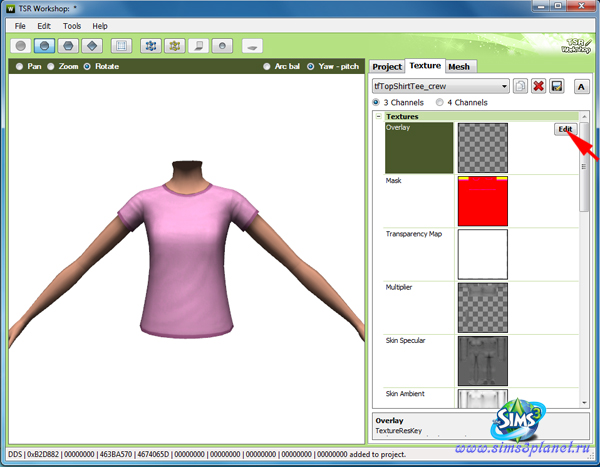Image resolution: width=600 pixels, height=467 pixels.
Task: Select the Skin Specular row label
Action: [x=405, y=340]
